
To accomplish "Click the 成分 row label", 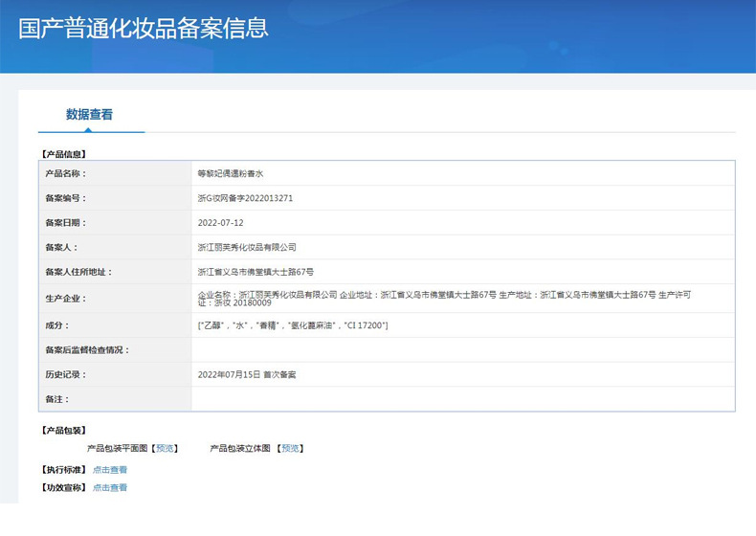I will click(58, 326).
